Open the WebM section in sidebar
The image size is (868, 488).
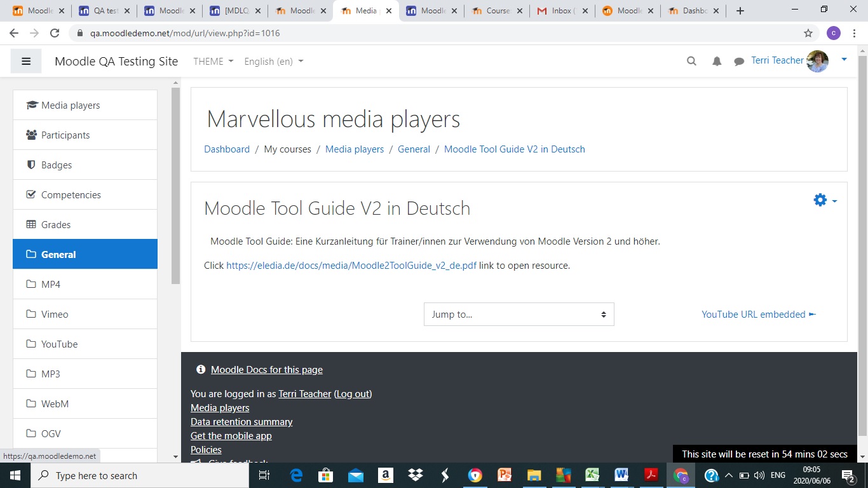[x=85, y=403]
